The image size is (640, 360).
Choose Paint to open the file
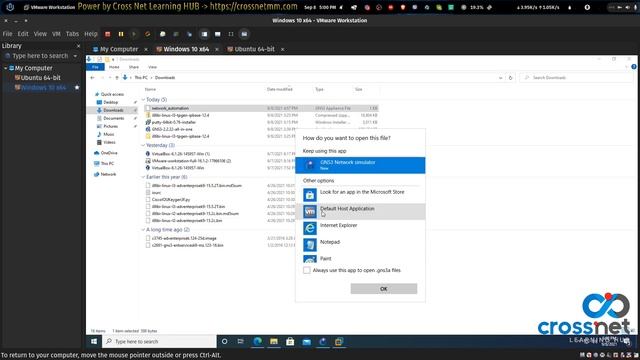click(x=360, y=258)
